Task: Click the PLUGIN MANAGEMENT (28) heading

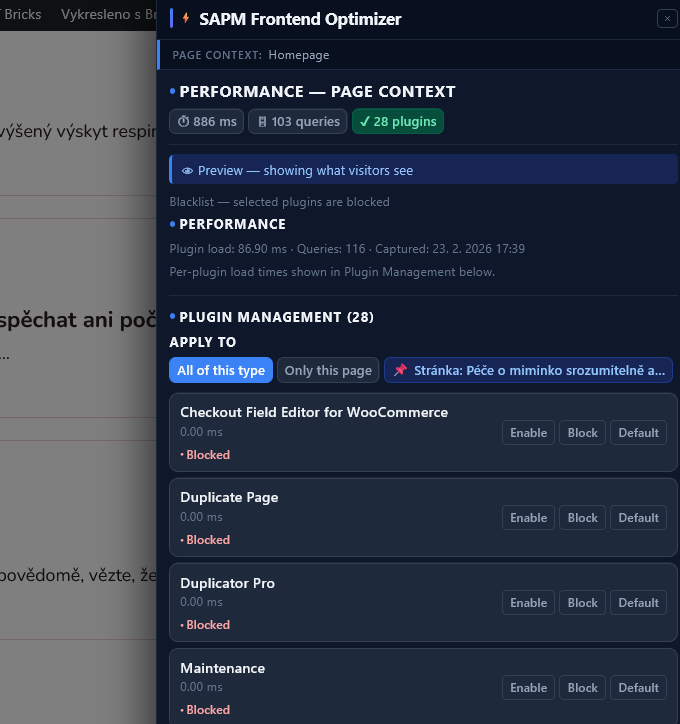Action: (276, 317)
